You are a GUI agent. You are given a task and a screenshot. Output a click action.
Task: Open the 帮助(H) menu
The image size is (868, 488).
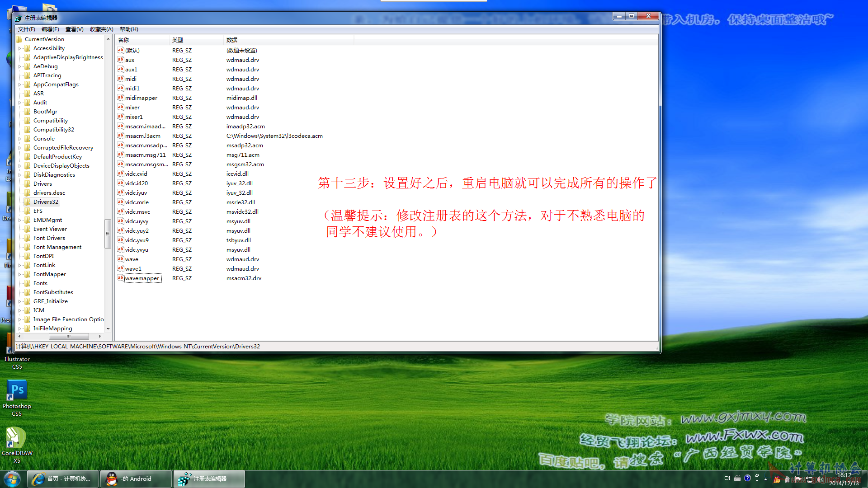tap(129, 29)
